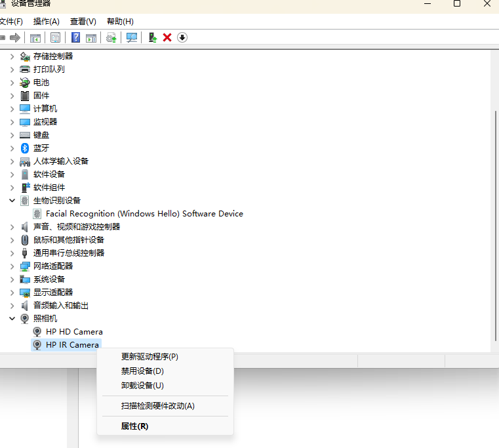
Task: Click the vertical scrollbar of device list
Action: pos(495,223)
